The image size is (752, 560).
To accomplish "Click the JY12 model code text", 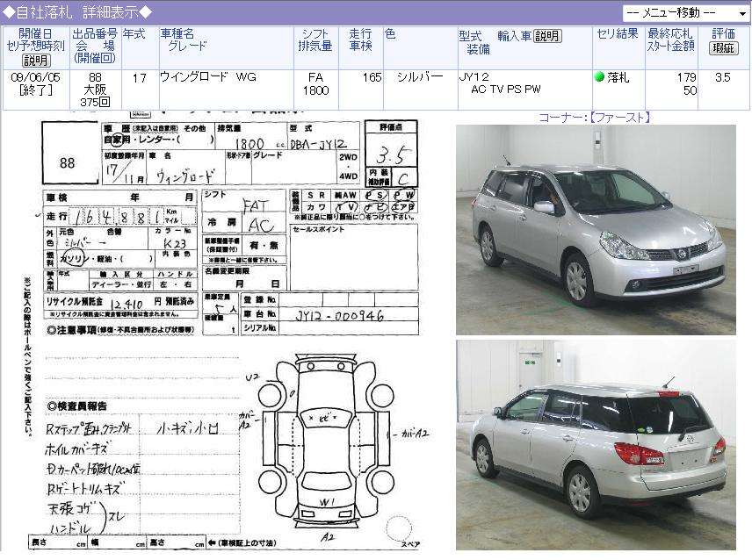I will (x=474, y=76).
